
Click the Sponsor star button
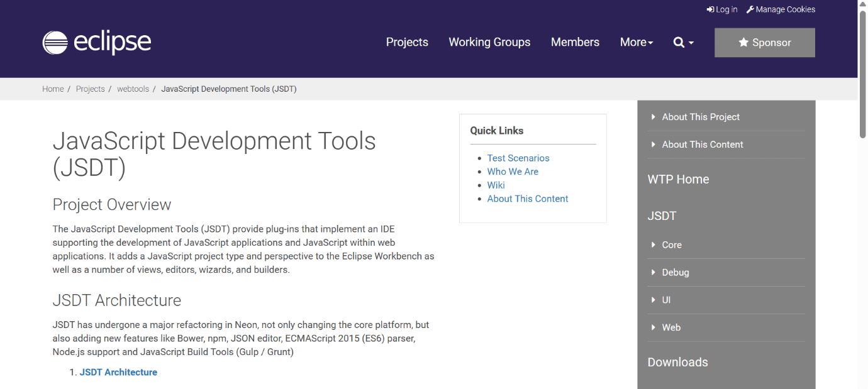(x=764, y=43)
